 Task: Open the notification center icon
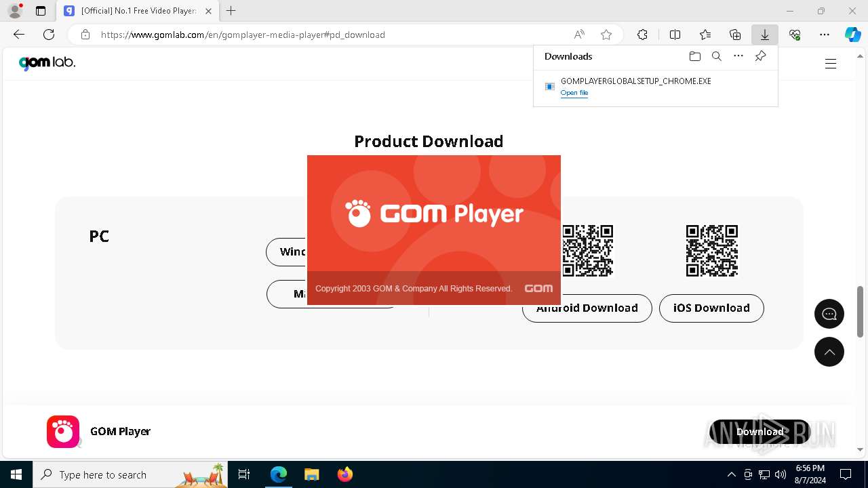[x=846, y=474]
